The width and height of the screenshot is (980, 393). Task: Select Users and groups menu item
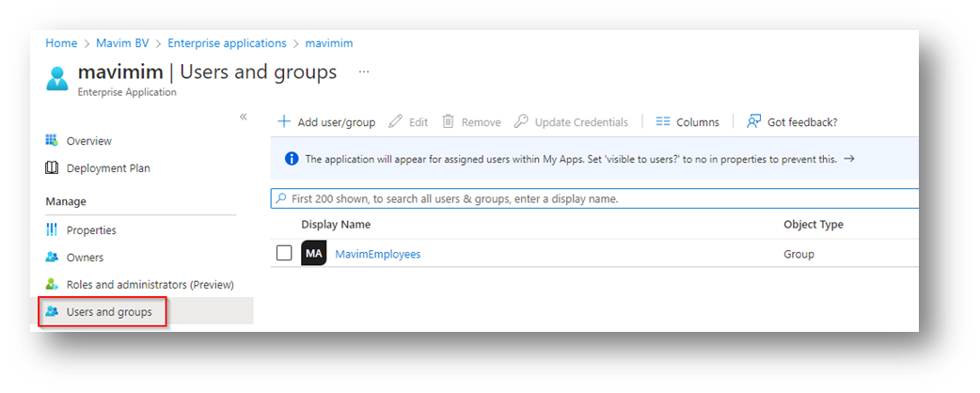[109, 312]
